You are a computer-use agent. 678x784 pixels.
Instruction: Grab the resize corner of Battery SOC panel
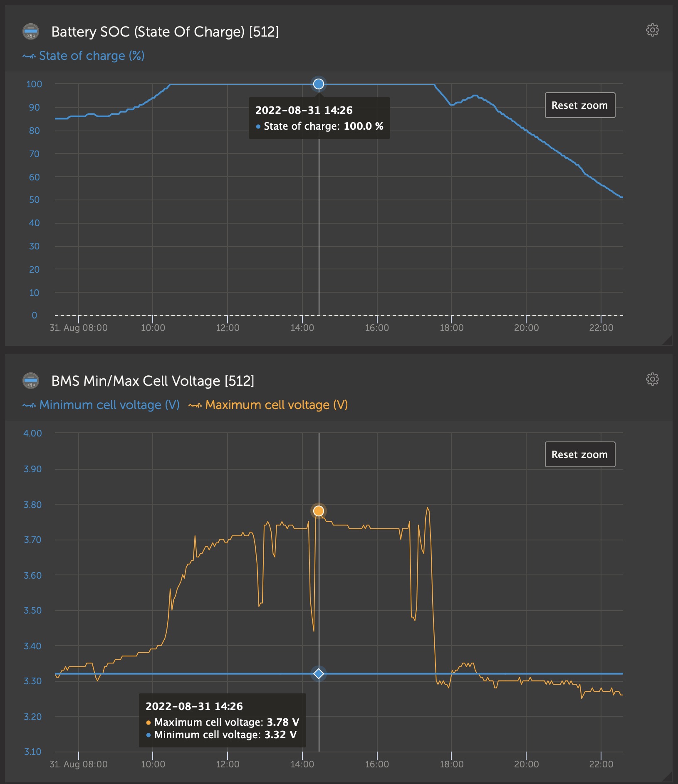pos(668,341)
